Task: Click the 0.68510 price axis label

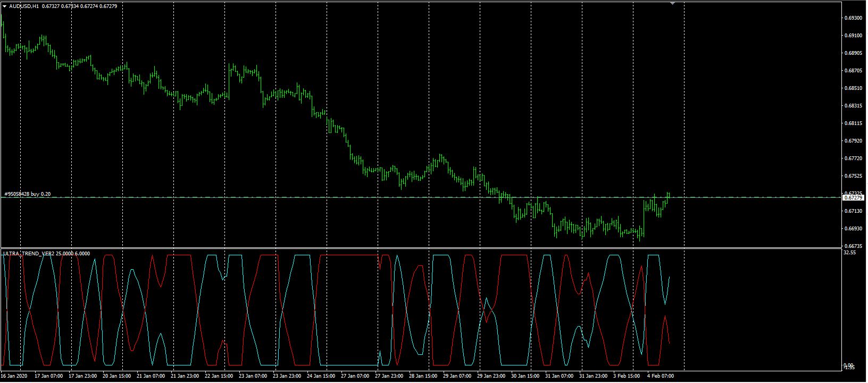Action: 853,88
